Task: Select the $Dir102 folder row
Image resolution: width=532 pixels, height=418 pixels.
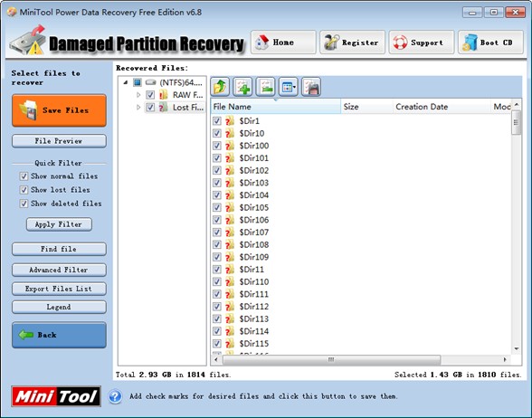Action: pos(361,170)
